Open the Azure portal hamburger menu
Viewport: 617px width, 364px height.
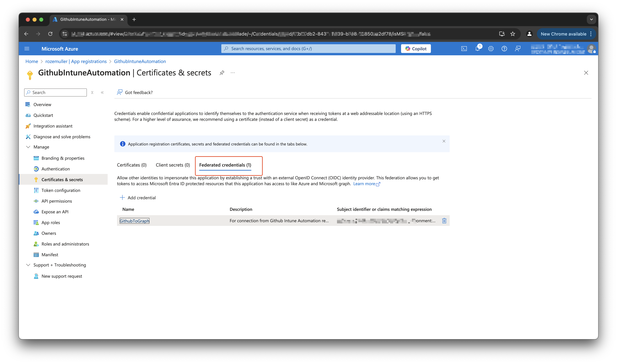click(27, 49)
